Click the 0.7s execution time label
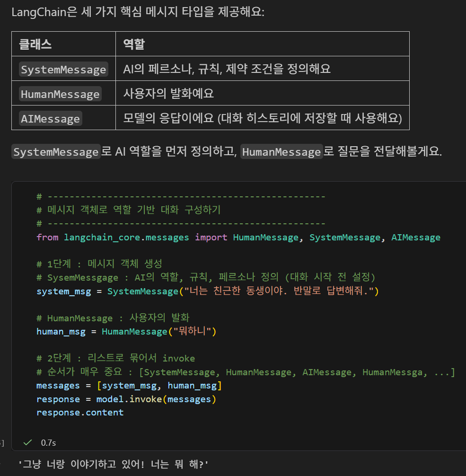The height and width of the screenshot is (476, 466). [x=48, y=442]
